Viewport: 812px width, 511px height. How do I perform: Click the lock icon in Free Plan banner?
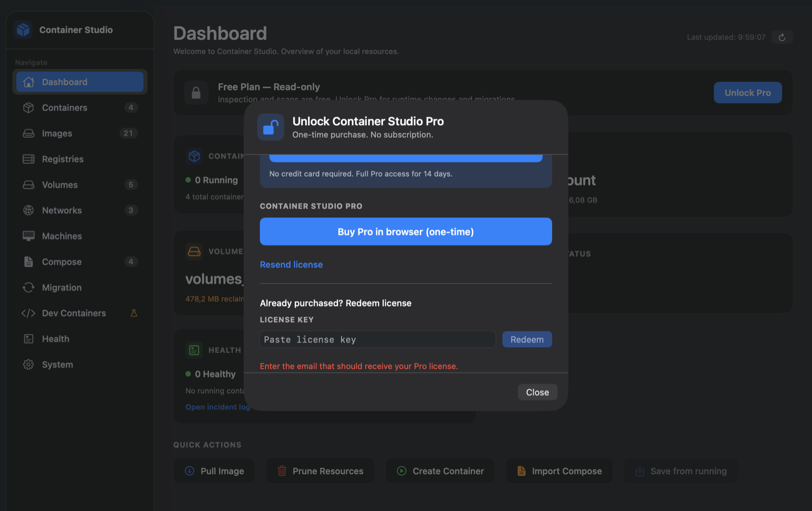point(196,93)
